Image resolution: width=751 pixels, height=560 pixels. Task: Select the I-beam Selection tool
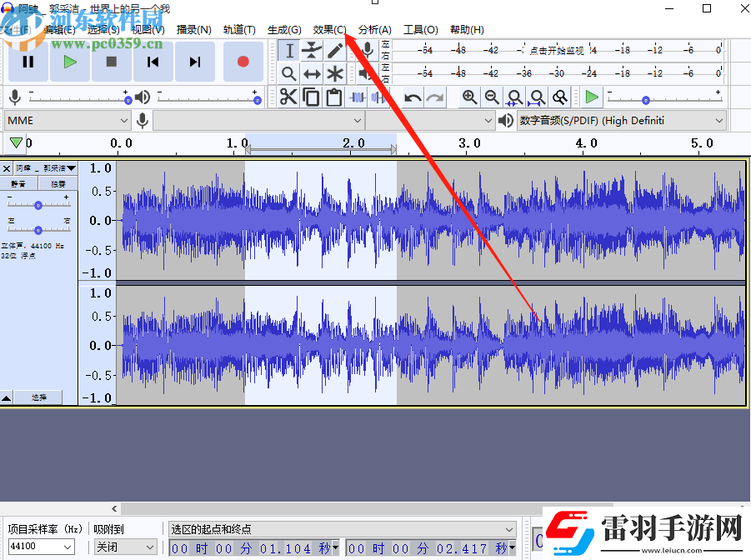pyautogui.click(x=289, y=51)
